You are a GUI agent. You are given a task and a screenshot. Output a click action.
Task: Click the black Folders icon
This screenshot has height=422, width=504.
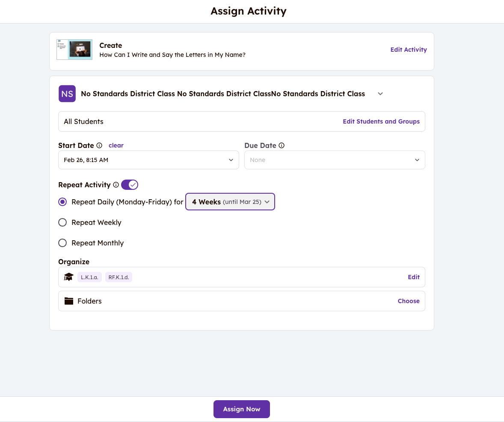[x=69, y=301]
